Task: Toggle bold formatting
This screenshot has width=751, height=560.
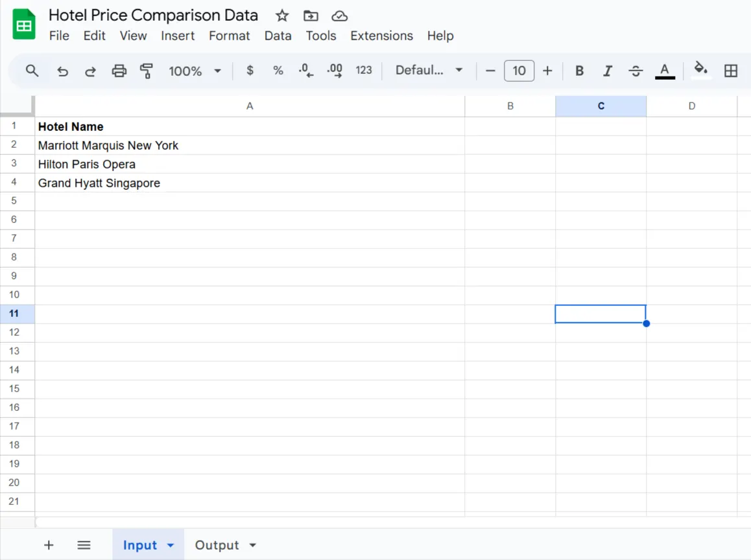Action: tap(580, 71)
